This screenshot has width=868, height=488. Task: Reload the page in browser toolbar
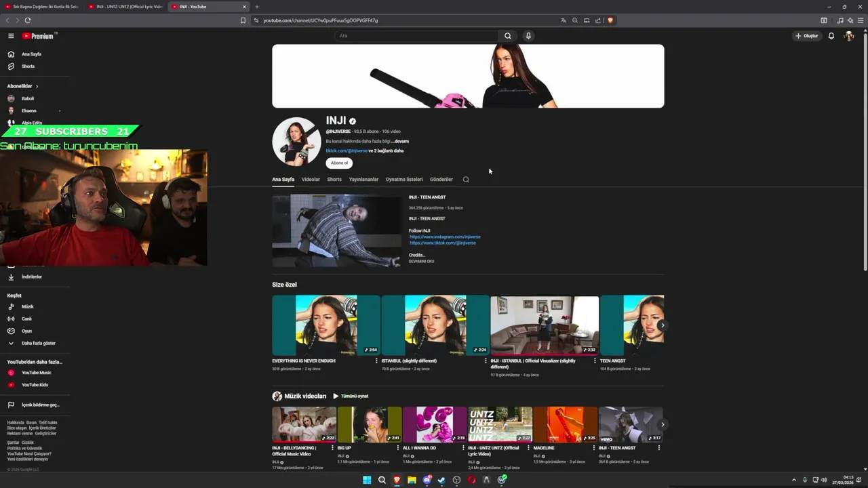28,20
